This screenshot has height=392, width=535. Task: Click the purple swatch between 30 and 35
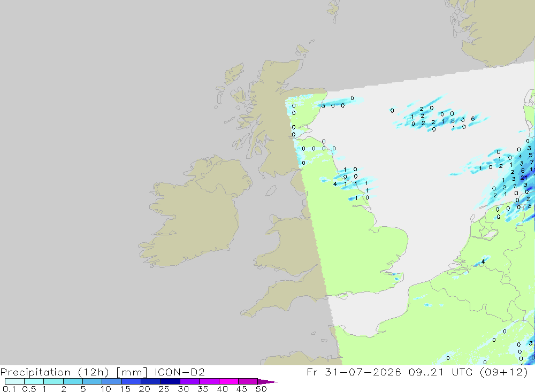click(189, 381)
